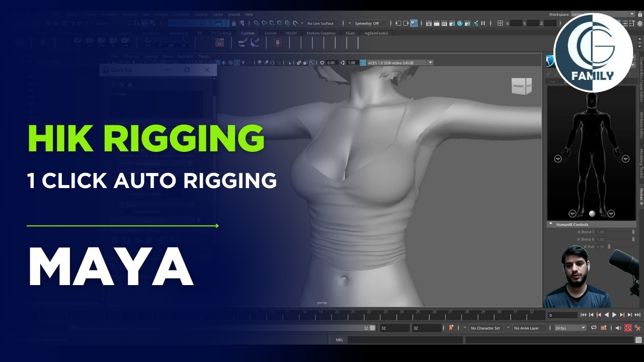The width and height of the screenshot is (644, 362).
Task: Switch to the ngSkinTools2 shelf tab
Action: pyautogui.click(x=376, y=33)
